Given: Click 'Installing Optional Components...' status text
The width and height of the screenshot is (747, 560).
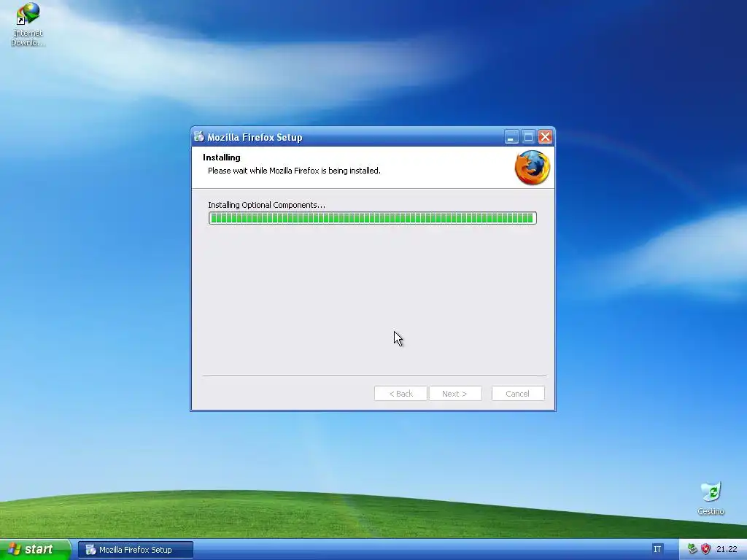Looking at the screenshot, I should tap(267, 205).
